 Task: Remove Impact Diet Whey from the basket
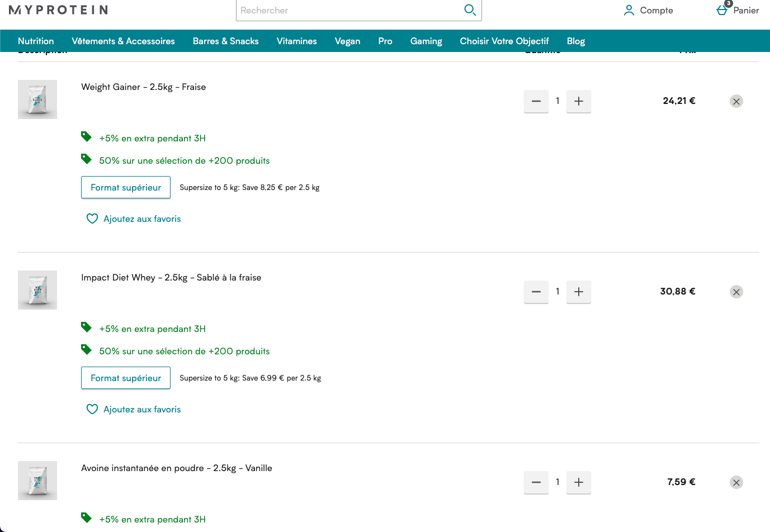tap(736, 292)
